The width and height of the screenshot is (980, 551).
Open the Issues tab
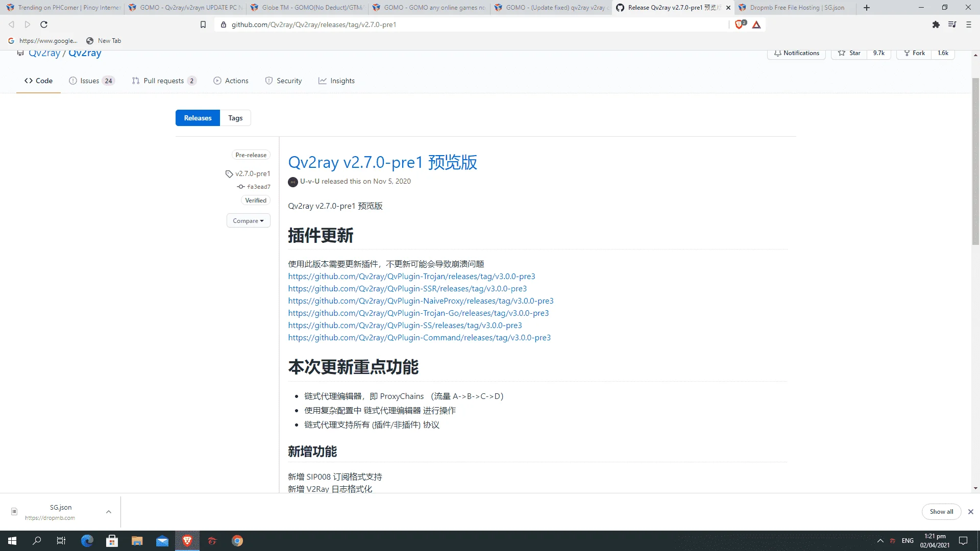pos(92,81)
